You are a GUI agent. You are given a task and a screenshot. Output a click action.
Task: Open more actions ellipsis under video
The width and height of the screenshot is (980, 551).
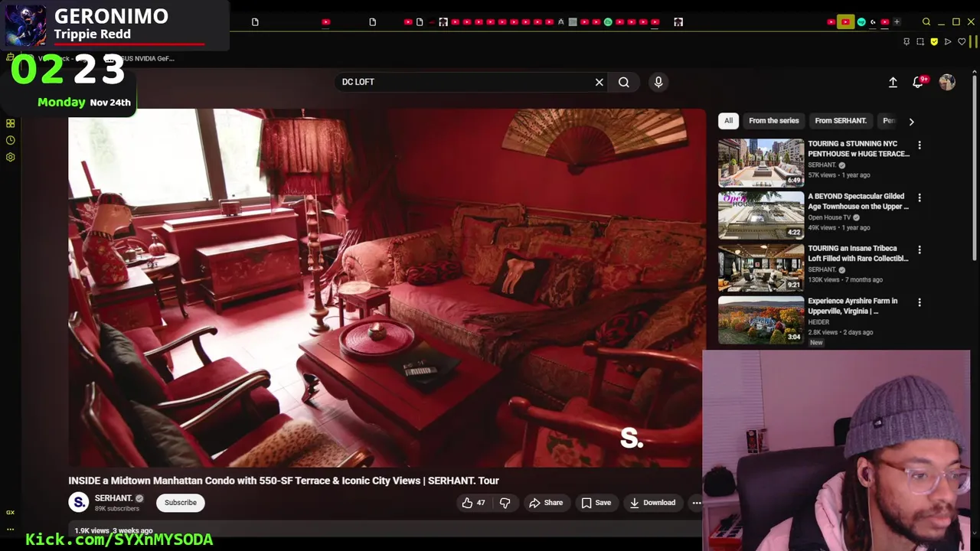[697, 503]
